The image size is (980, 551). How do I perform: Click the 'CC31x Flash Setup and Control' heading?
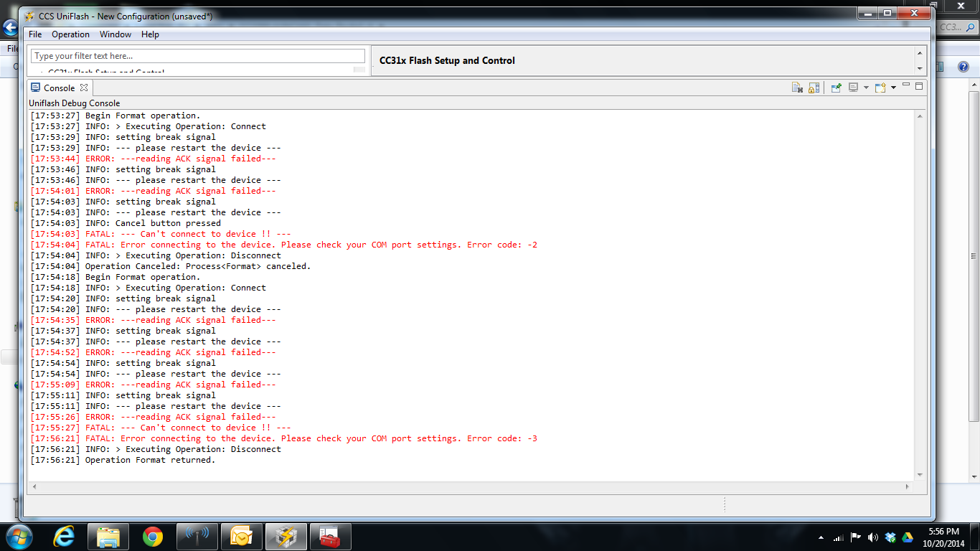click(447, 61)
